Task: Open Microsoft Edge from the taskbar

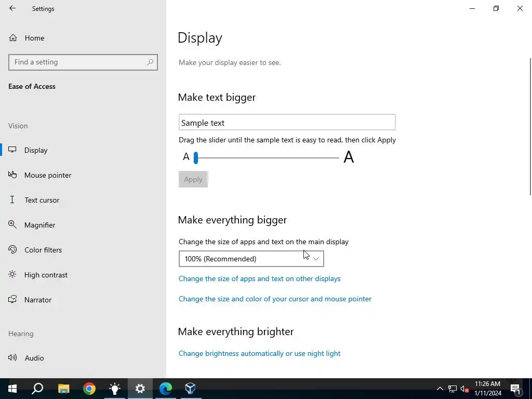Action: point(166,389)
